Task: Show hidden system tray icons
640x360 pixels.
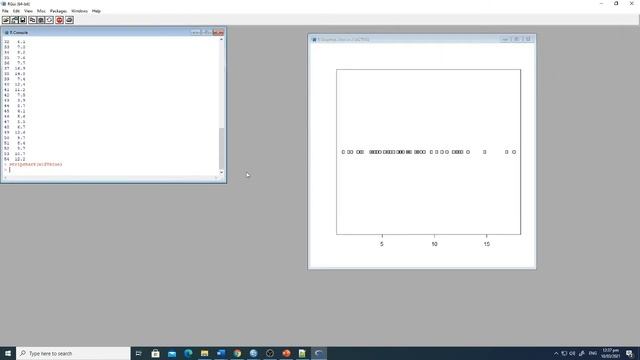Action: [556, 353]
